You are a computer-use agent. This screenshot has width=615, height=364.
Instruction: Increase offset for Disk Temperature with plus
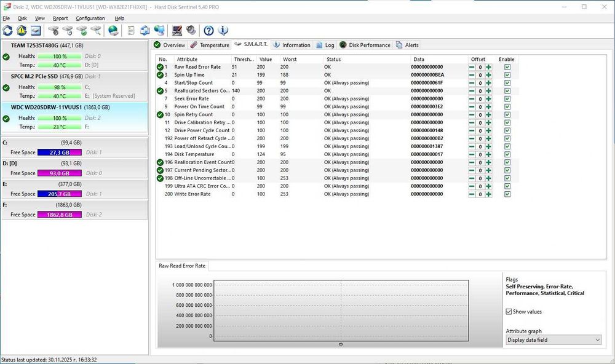[488, 154]
